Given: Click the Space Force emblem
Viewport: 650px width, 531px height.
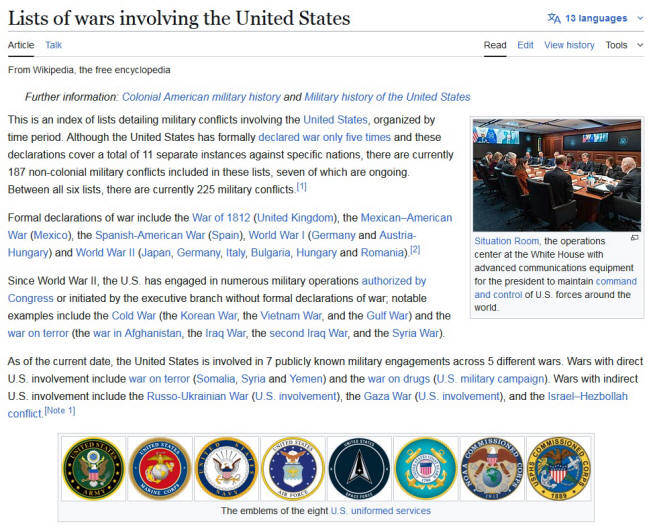Looking at the screenshot, I should click(x=359, y=469).
